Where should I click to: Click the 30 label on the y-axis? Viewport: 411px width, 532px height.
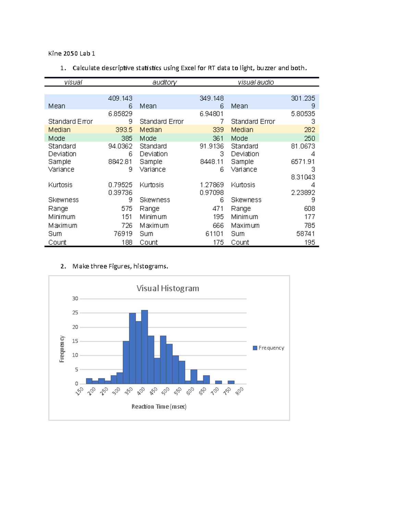(x=75, y=299)
